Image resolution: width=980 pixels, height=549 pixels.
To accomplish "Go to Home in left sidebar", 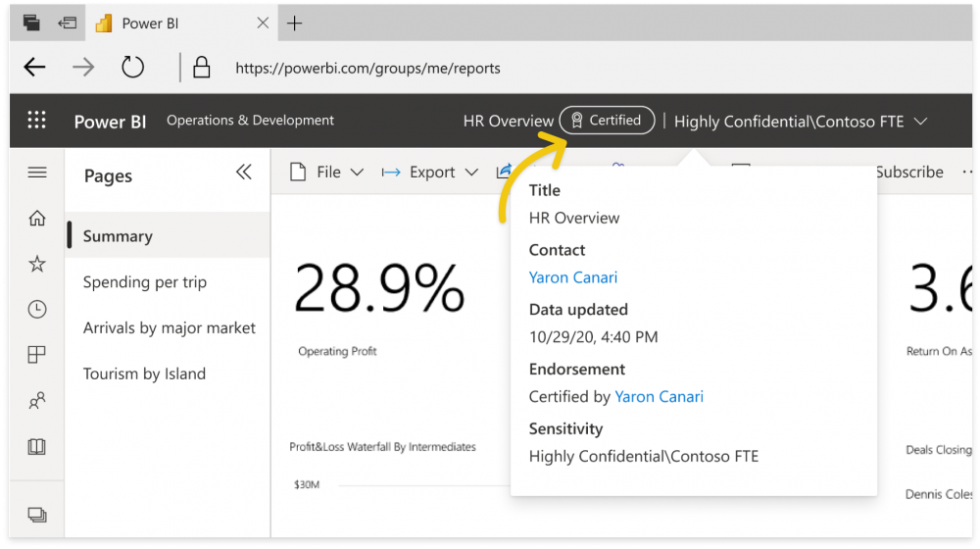I will pyautogui.click(x=37, y=219).
